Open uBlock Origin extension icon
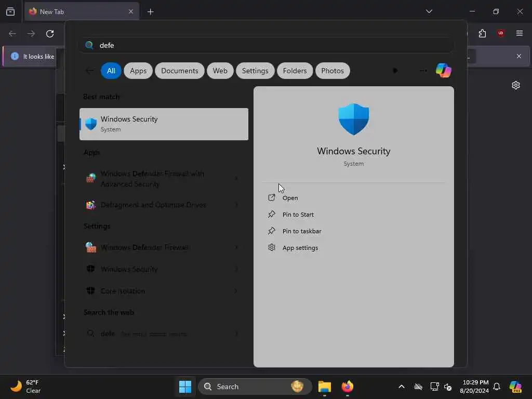Screen dimensions: 532x399 coord(501,33)
